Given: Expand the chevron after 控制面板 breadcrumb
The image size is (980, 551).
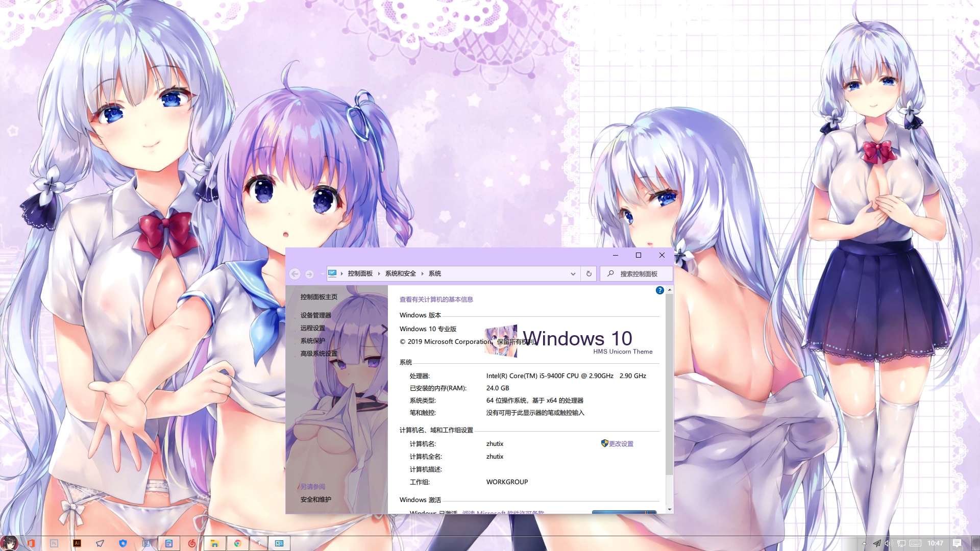Looking at the screenshot, I should 379,274.
